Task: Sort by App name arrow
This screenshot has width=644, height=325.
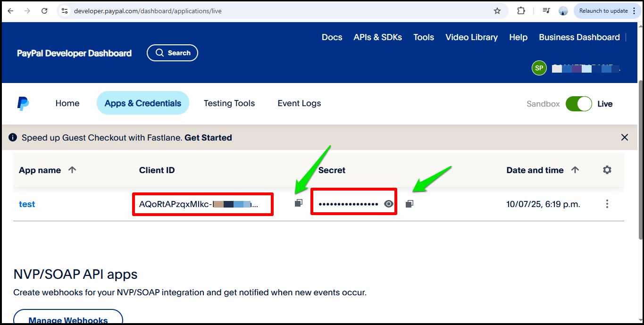Action: point(72,170)
